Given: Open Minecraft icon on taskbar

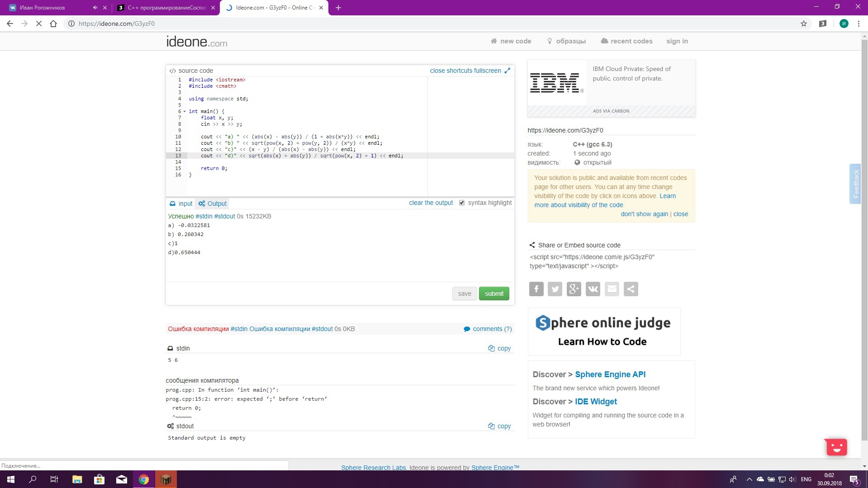Looking at the screenshot, I should 166,479.
